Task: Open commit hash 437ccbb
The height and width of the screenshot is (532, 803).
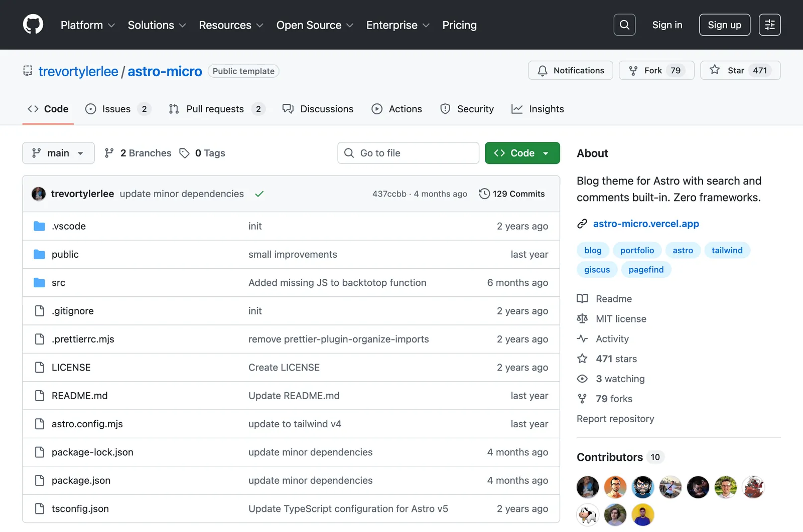Action: click(389, 194)
